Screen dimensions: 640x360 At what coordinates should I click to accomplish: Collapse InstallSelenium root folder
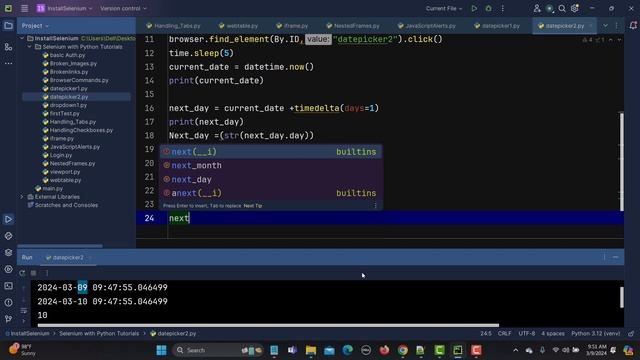point(22,38)
